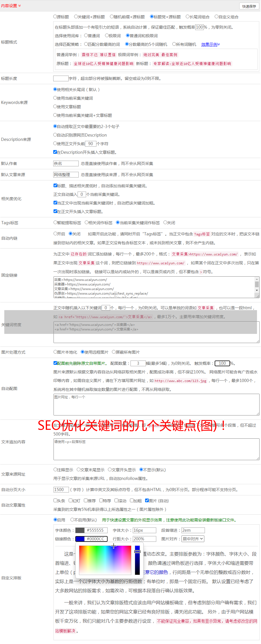Click the 标题长度 character input
This screenshot has width=261, height=644.
click(61, 78)
